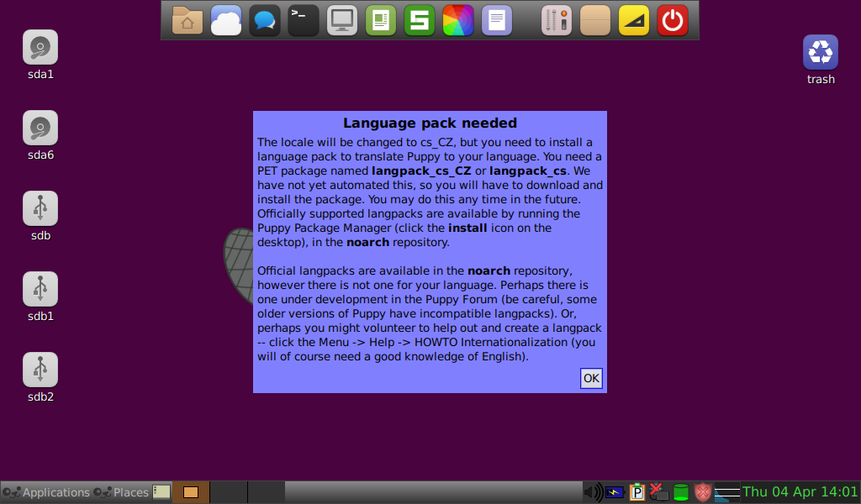Screen dimensions: 861x504
Task: Click the speaker volume icon in the tray
Action: tap(594, 492)
